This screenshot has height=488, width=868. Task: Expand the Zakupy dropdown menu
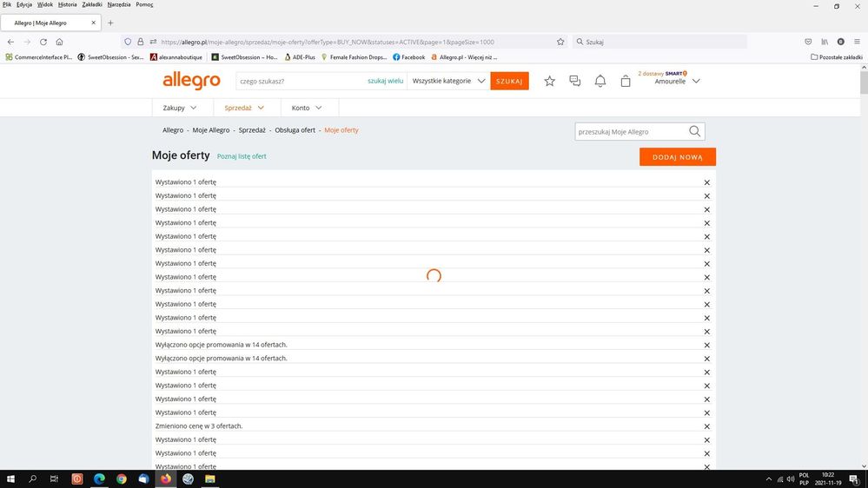point(179,108)
